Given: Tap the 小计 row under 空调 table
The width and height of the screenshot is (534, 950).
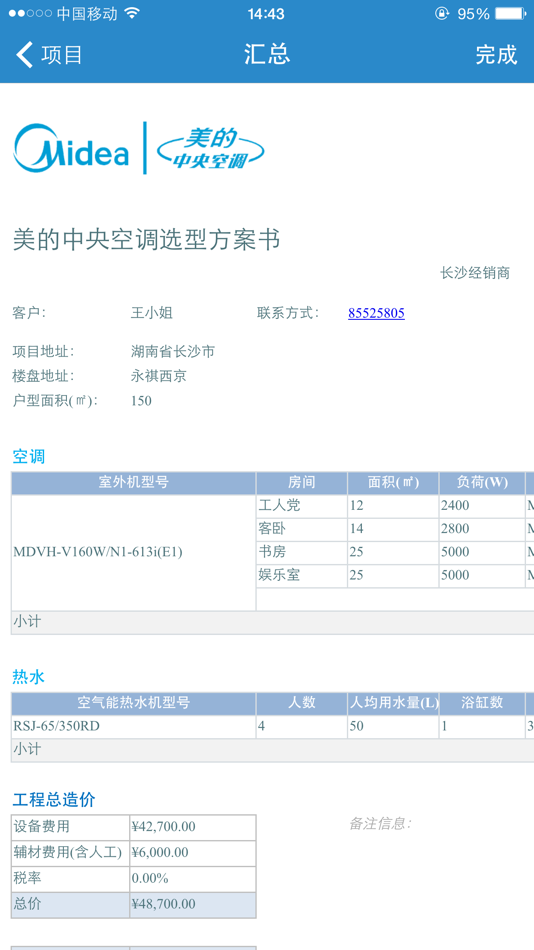Looking at the screenshot, I should click(x=273, y=623).
